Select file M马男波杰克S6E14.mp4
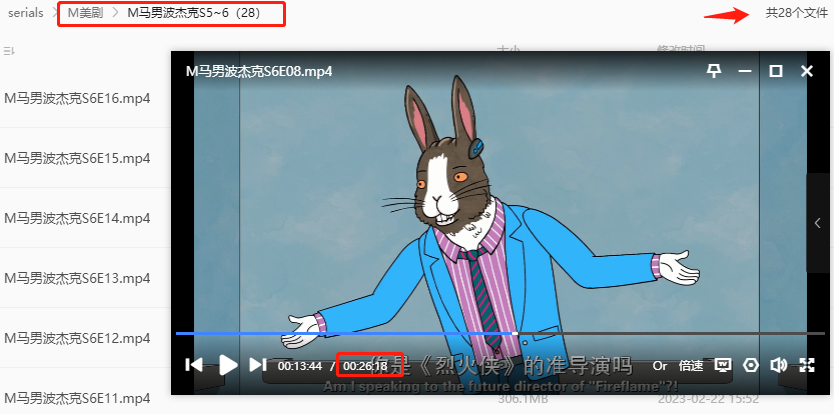 (x=77, y=218)
